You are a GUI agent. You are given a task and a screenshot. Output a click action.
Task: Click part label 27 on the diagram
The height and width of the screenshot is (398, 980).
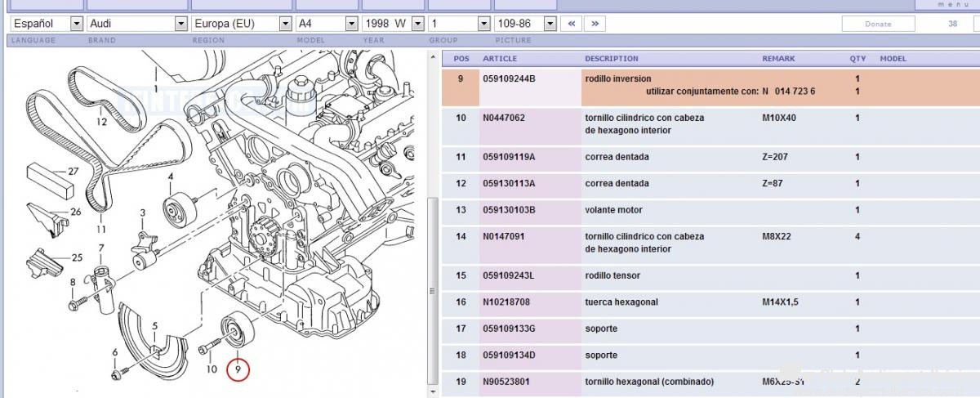click(x=73, y=172)
